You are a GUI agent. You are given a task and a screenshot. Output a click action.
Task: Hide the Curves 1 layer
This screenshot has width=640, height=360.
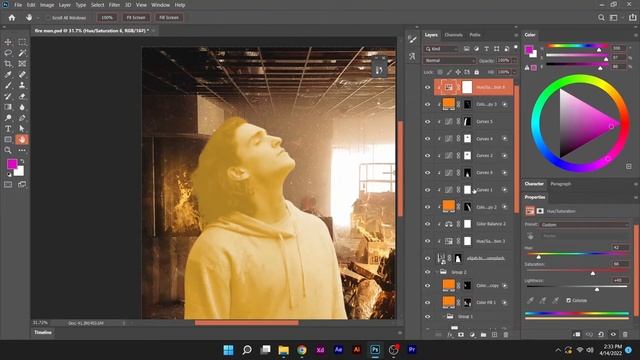[427, 190]
